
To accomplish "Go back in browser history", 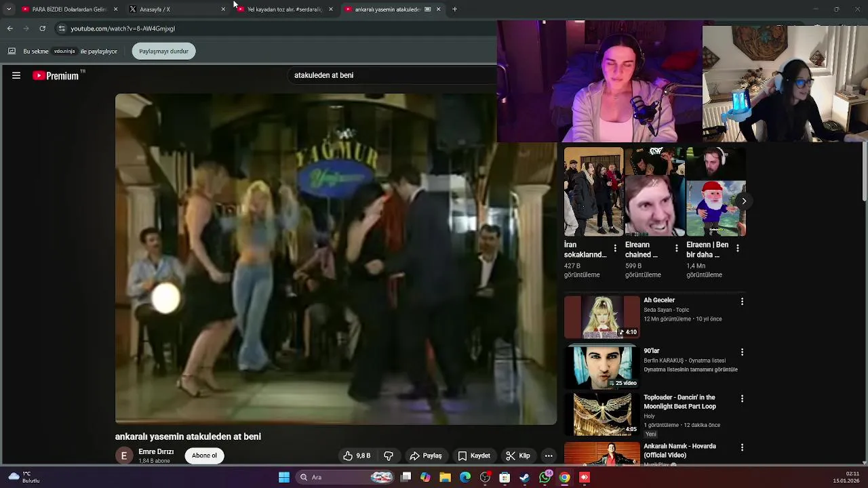I will (9, 28).
